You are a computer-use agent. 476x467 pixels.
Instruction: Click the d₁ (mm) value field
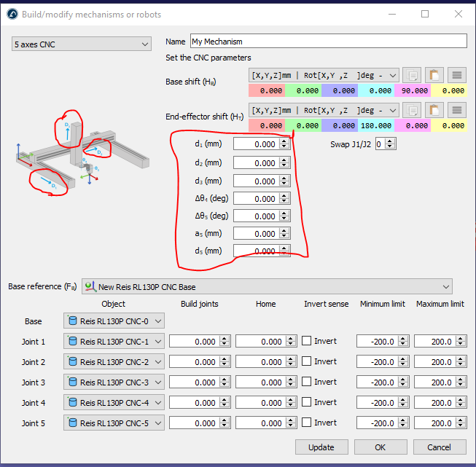tap(257, 144)
